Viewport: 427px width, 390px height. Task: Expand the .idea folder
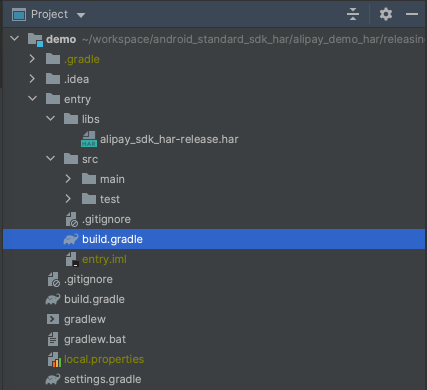click(x=32, y=79)
